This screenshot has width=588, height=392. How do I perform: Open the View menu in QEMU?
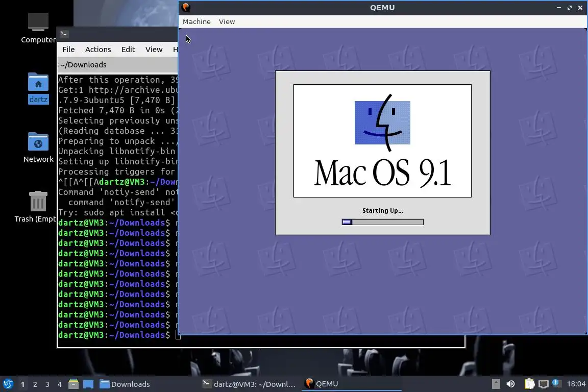(227, 22)
